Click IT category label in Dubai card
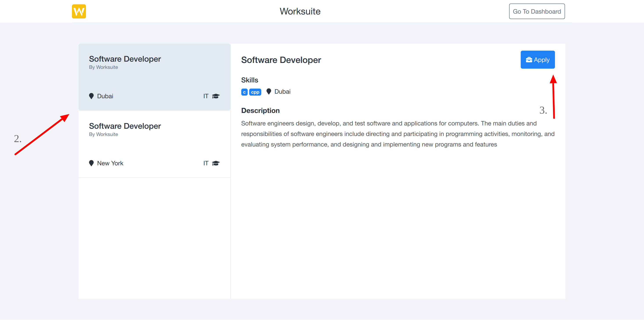Viewport: 644px width, 321px height. 206,96
